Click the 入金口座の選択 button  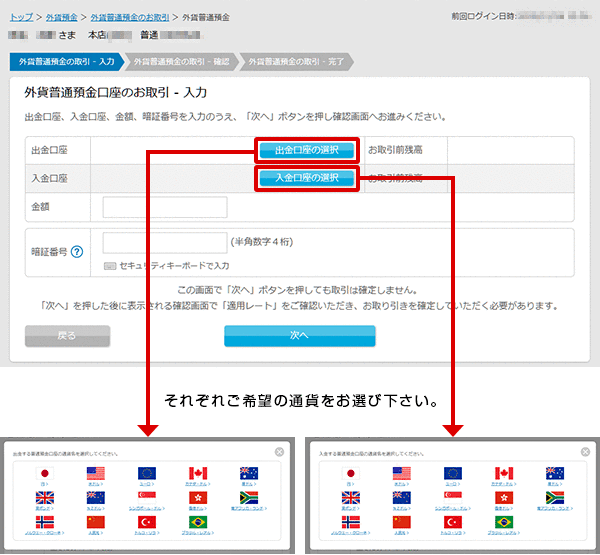pyautogui.click(x=307, y=178)
